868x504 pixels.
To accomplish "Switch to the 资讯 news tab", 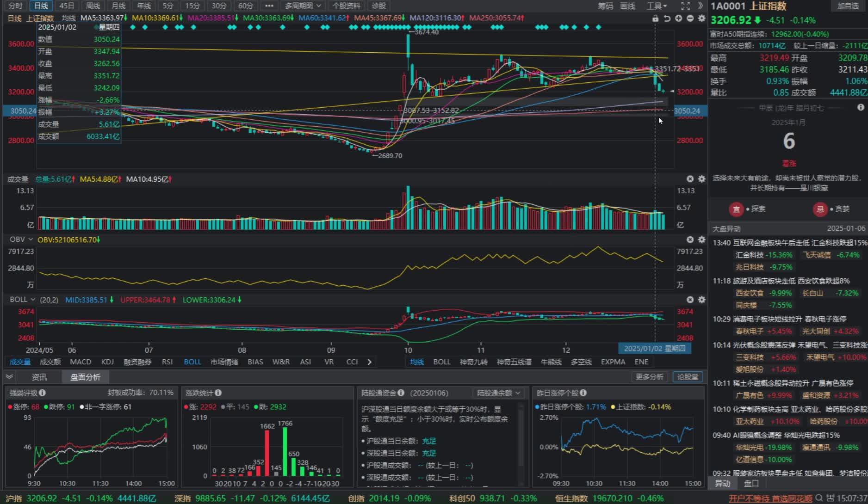I will (39, 377).
